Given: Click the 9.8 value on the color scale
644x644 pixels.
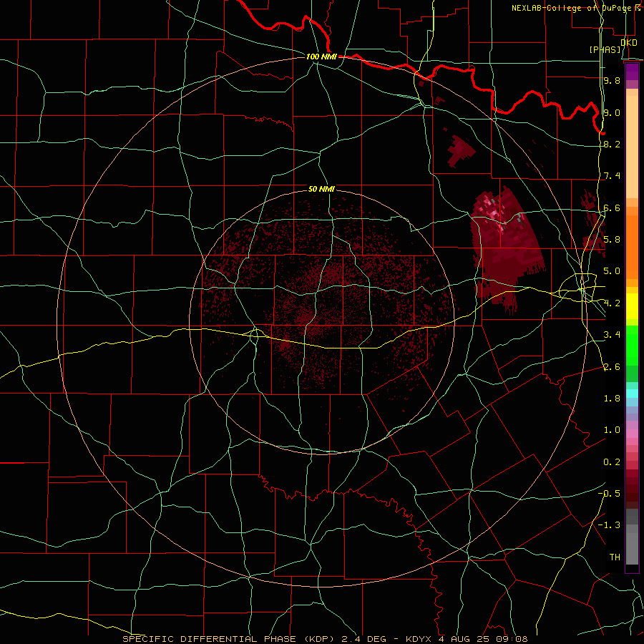Looking at the screenshot, I should point(612,80).
